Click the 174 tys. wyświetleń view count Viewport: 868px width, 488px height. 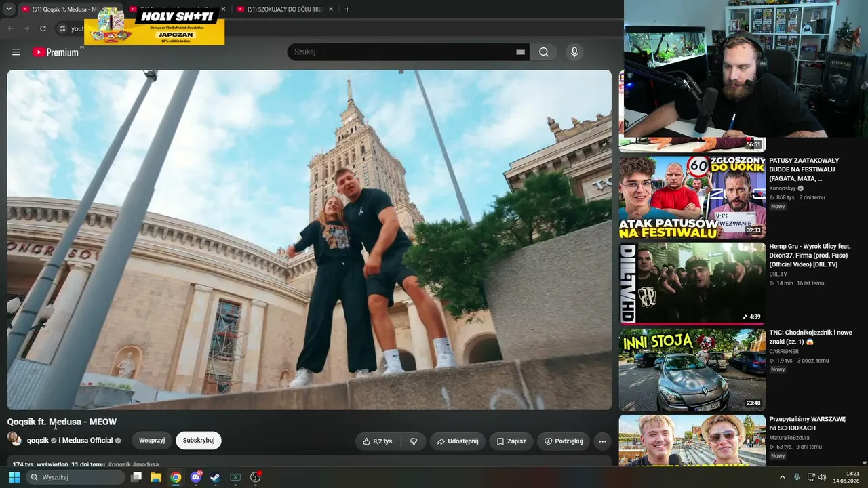click(x=40, y=465)
